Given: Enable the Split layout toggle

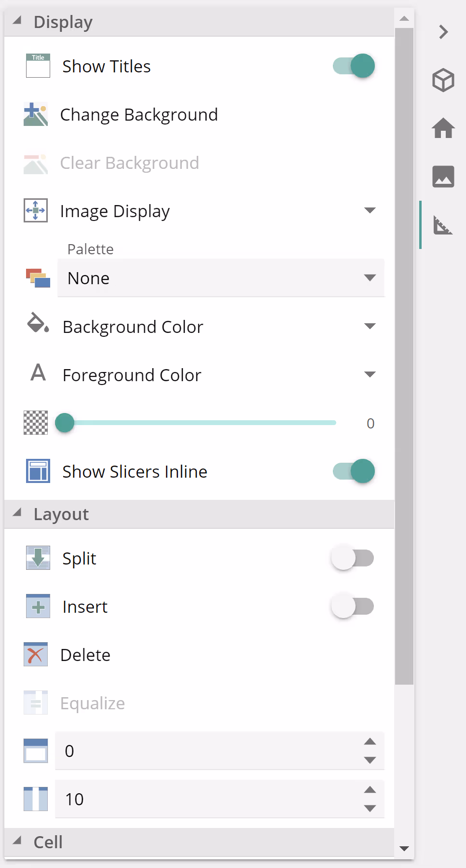Looking at the screenshot, I should pyautogui.click(x=353, y=558).
